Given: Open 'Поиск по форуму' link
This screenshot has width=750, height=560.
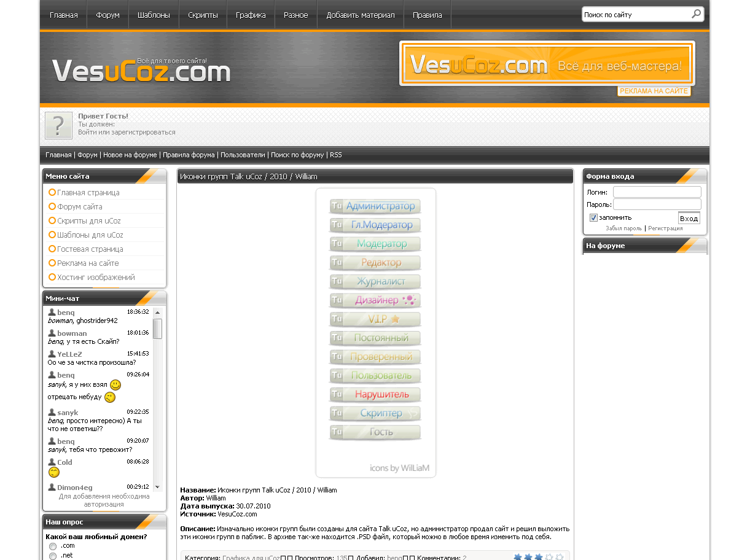Looking at the screenshot, I should pos(297,155).
